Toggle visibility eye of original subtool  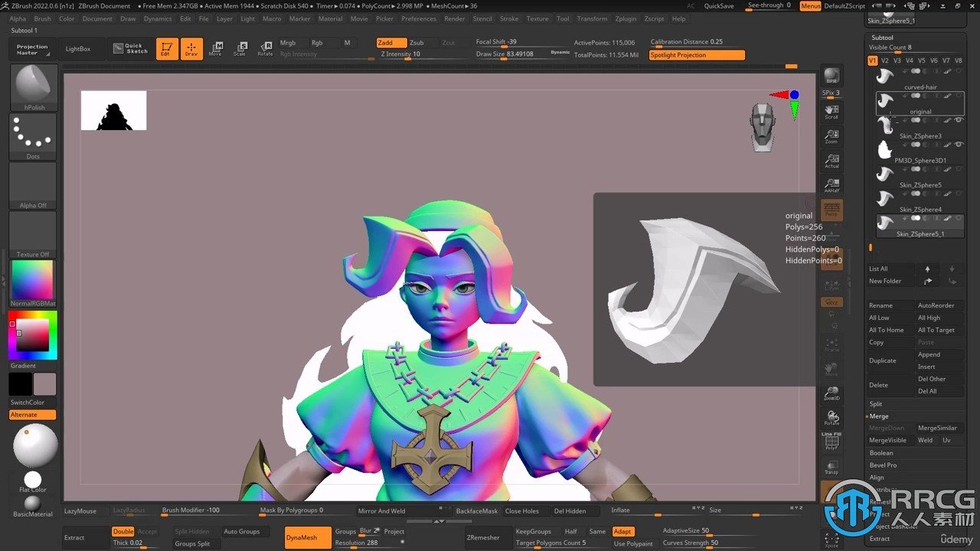(959, 96)
